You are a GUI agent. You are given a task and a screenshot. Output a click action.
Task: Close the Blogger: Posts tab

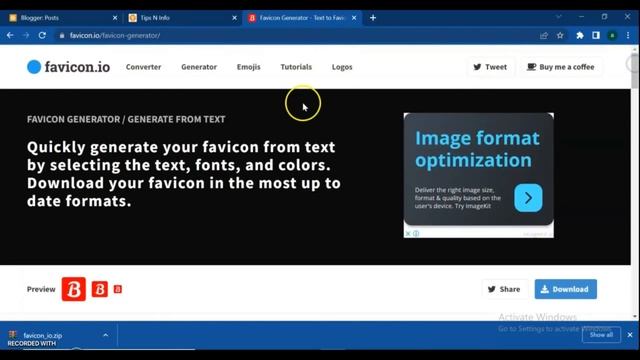[115, 18]
